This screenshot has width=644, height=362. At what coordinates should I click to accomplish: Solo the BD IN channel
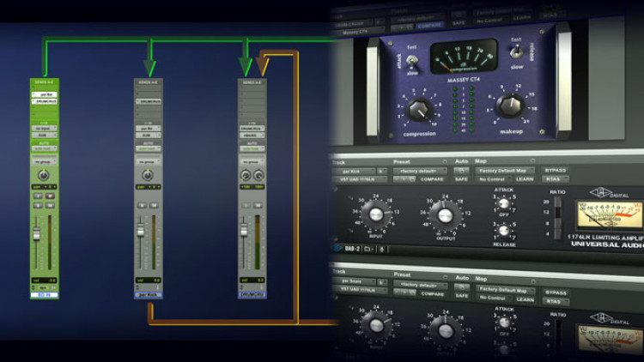pyautogui.click(x=38, y=205)
